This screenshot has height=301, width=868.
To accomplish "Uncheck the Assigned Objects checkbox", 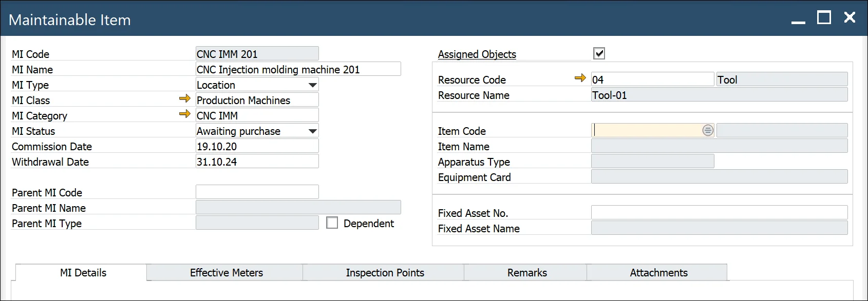I will tap(599, 53).
